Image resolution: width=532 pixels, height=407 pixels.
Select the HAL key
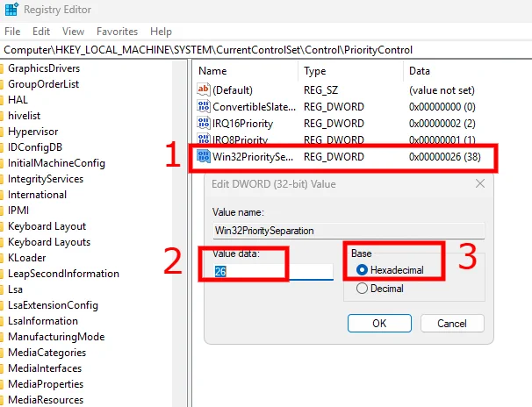coord(18,100)
